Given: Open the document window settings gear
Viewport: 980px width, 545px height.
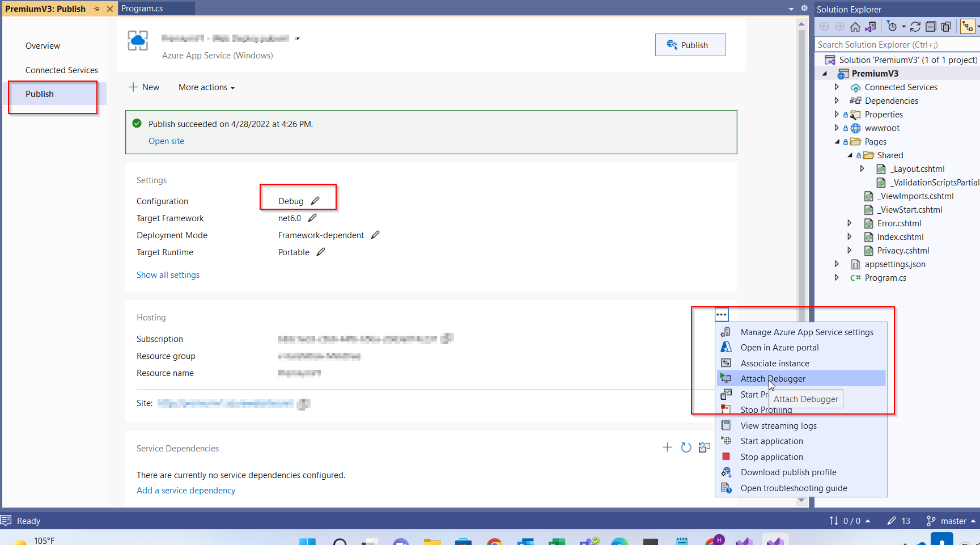Looking at the screenshot, I should 804,9.
